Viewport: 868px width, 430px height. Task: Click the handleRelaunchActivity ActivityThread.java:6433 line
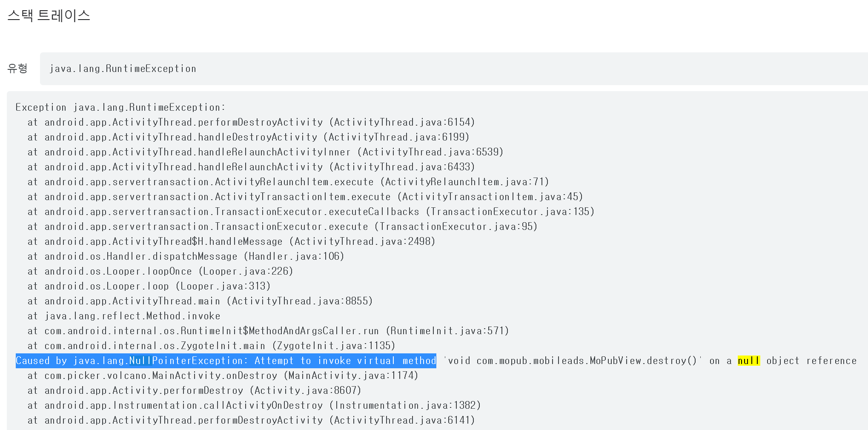coord(251,167)
